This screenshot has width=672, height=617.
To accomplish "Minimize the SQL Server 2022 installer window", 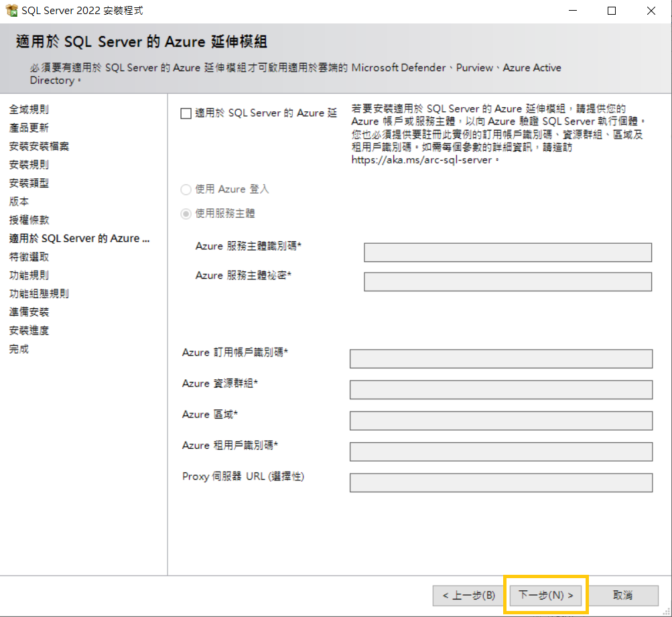I will pyautogui.click(x=573, y=11).
